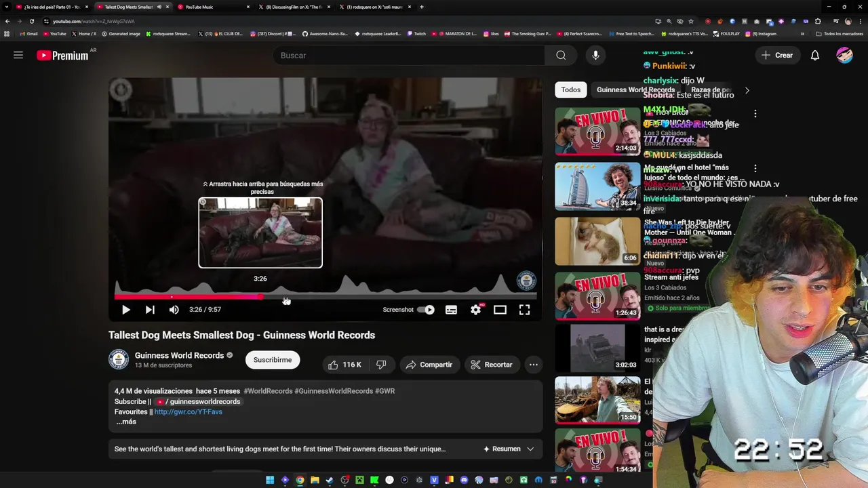Select the Guinness World Records filter chip
This screenshot has height=488, width=868.
(x=635, y=89)
